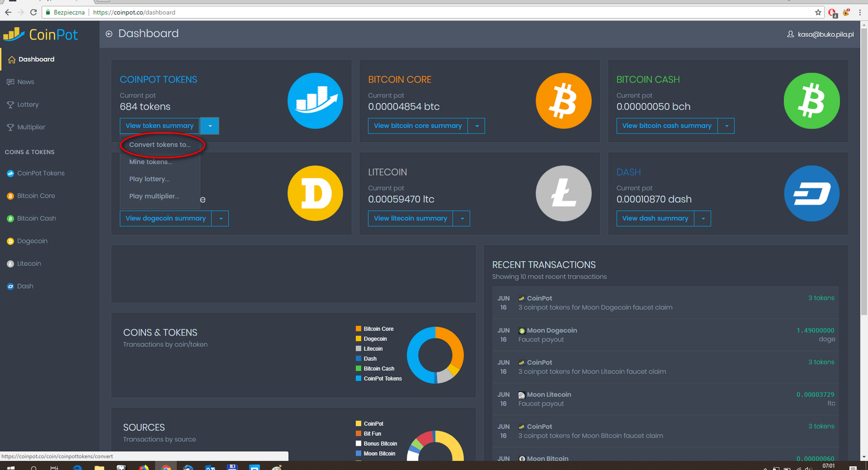Click browser reload button

click(34, 12)
